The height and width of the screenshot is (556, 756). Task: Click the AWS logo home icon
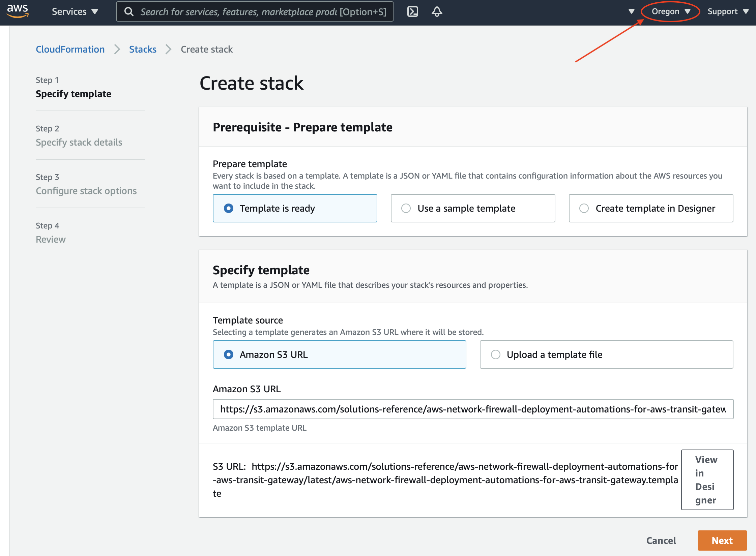tap(18, 11)
